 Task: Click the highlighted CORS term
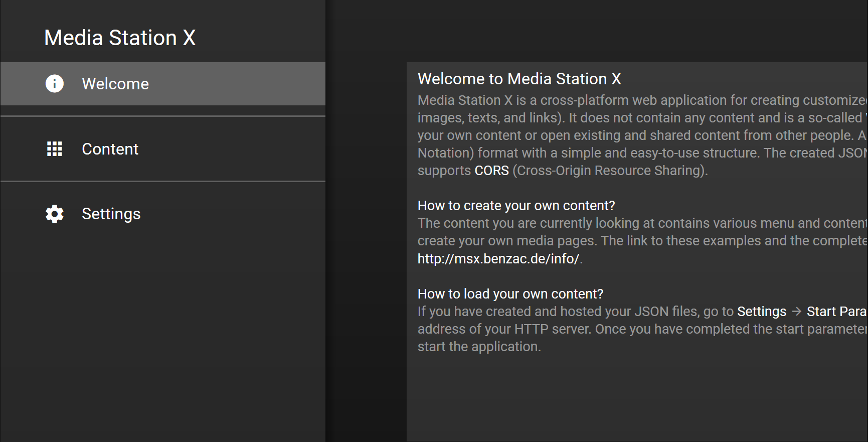coord(492,171)
